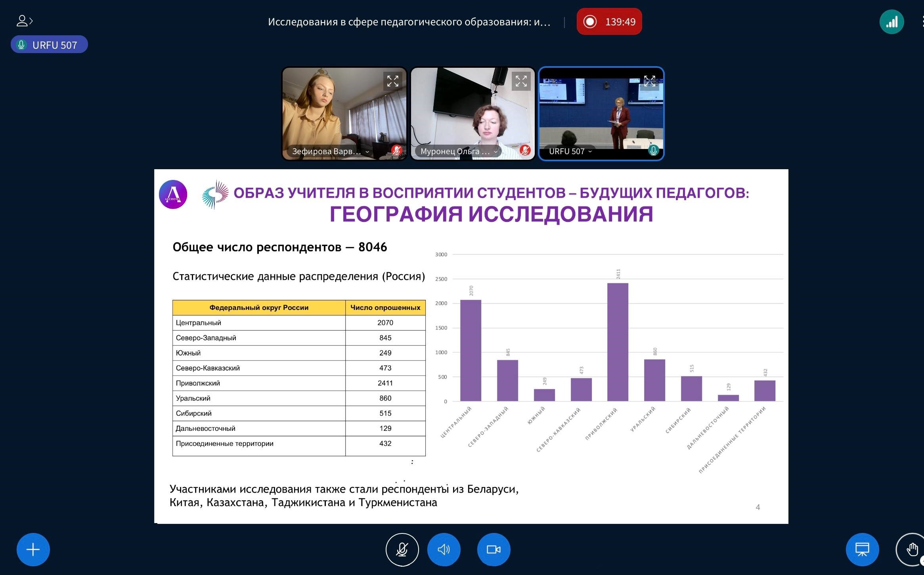
Task: Open the participants list icon
Action: (24, 21)
